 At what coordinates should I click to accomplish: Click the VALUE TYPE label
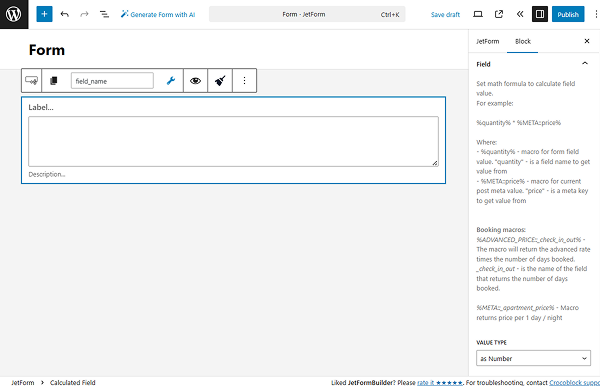click(x=491, y=342)
